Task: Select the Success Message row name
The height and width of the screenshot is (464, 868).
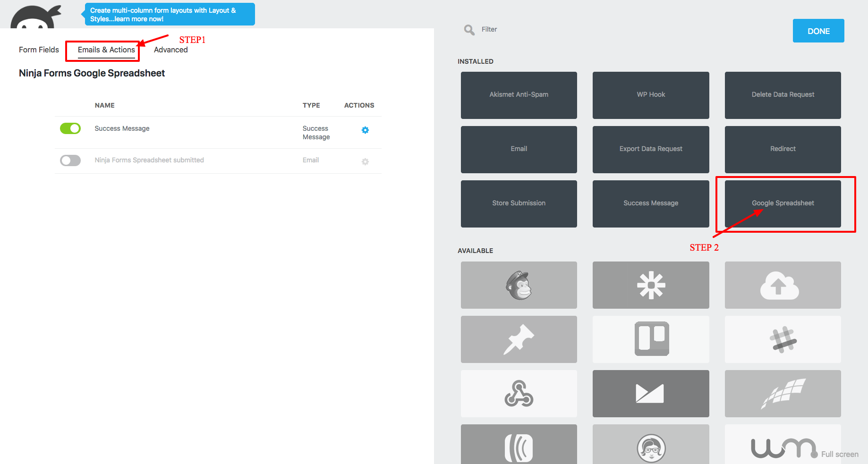Action: 122,128
